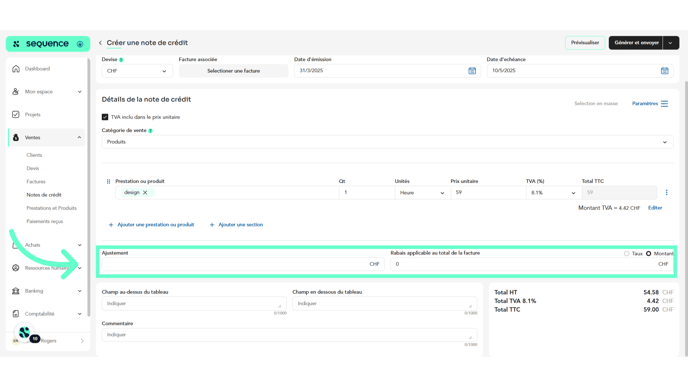Click the Ajouter une section link
688x387 pixels.
pyautogui.click(x=240, y=225)
